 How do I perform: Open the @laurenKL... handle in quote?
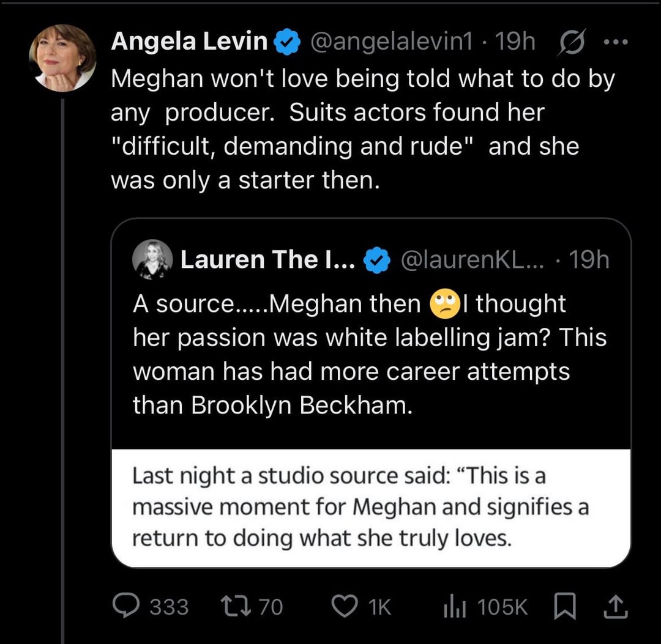tap(472, 261)
